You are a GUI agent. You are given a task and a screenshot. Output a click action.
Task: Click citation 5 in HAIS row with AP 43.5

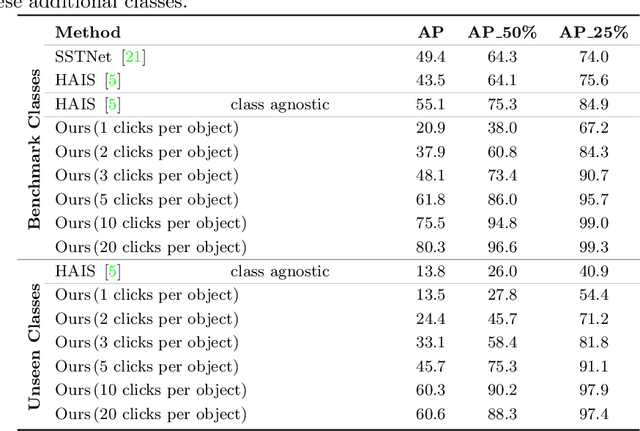click(x=113, y=81)
